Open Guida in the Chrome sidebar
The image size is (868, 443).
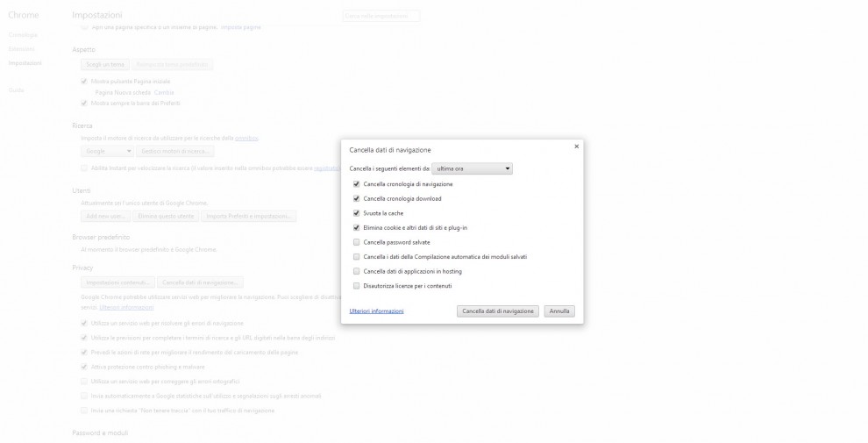[x=16, y=90]
